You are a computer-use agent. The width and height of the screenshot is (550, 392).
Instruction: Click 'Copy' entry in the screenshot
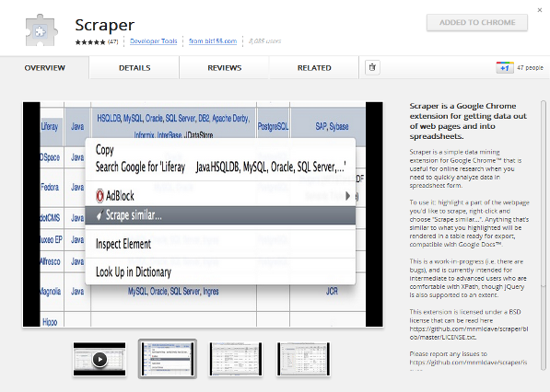pyautogui.click(x=104, y=150)
